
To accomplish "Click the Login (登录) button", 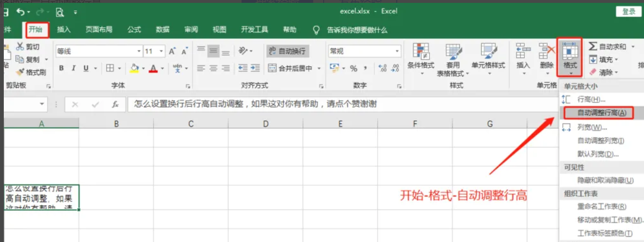I will point(628,12).
